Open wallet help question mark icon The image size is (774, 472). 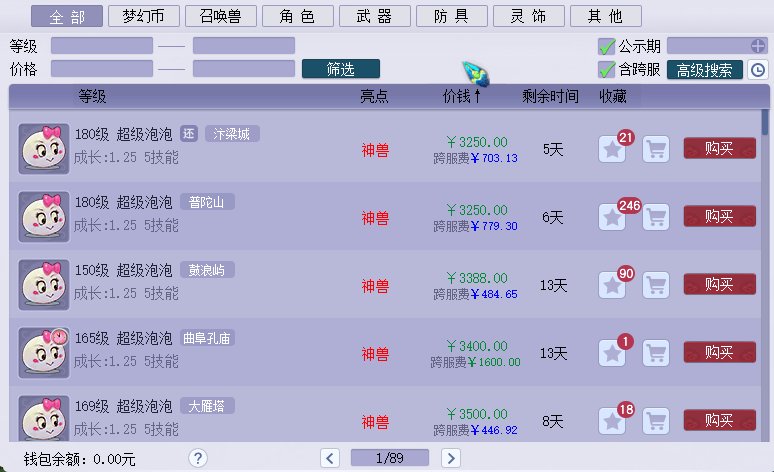(198, 458)
